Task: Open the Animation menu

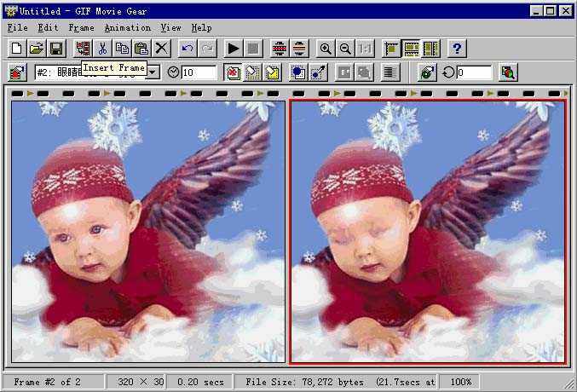Action: coord(127,28)
